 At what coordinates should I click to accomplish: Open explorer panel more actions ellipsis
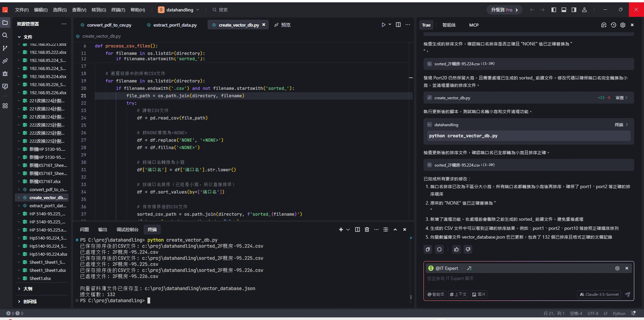click(64, 24)
